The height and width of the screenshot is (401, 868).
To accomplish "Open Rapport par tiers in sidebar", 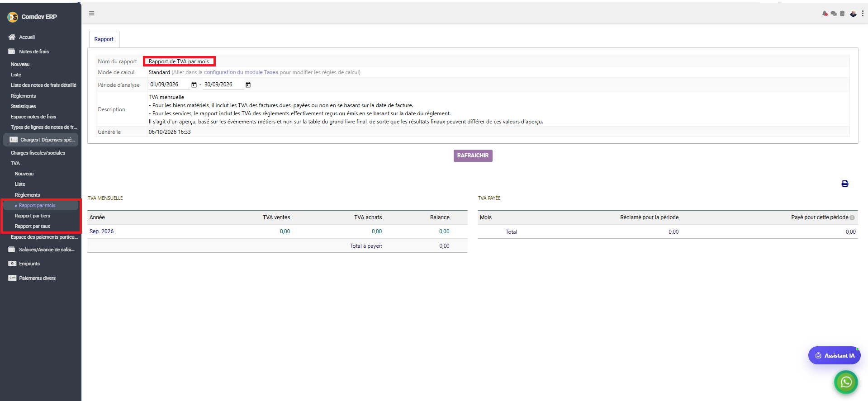I will pyautogui.click(x=33, y=216).
